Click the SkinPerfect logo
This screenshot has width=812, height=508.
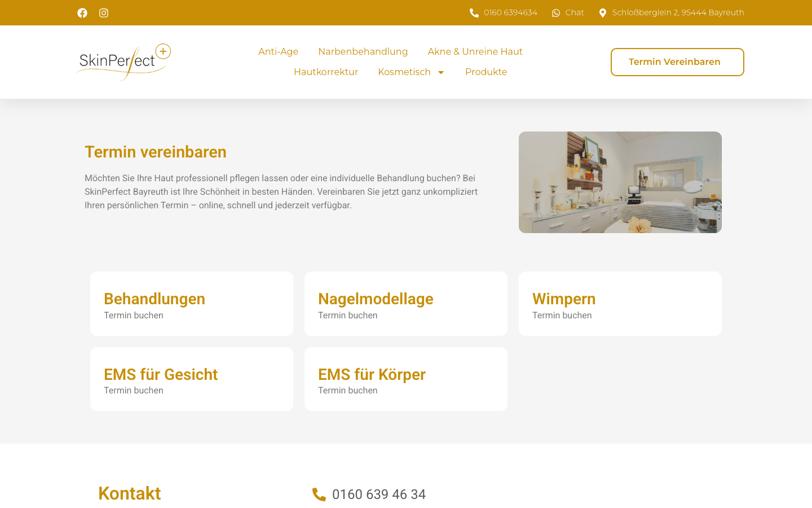pos(124,62)
